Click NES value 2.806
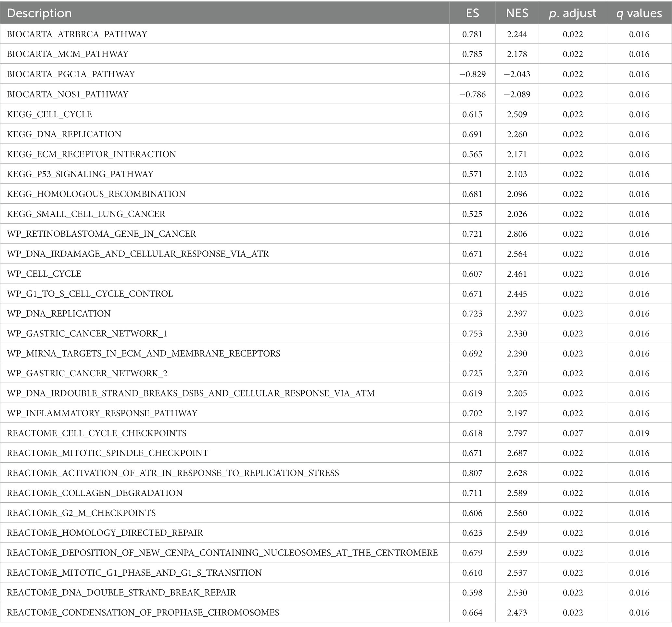The width and height of the screenshot is (672, 627). [517, 234]
